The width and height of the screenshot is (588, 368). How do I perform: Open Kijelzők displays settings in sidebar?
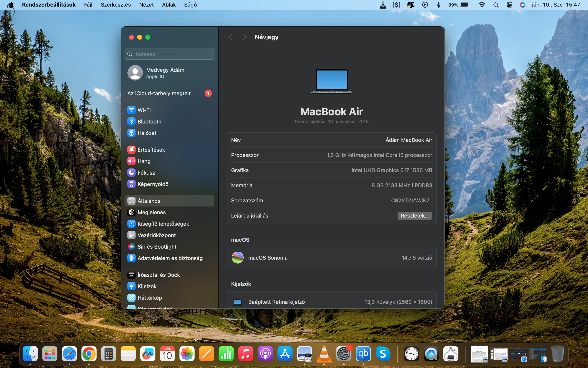pos(169,286)
